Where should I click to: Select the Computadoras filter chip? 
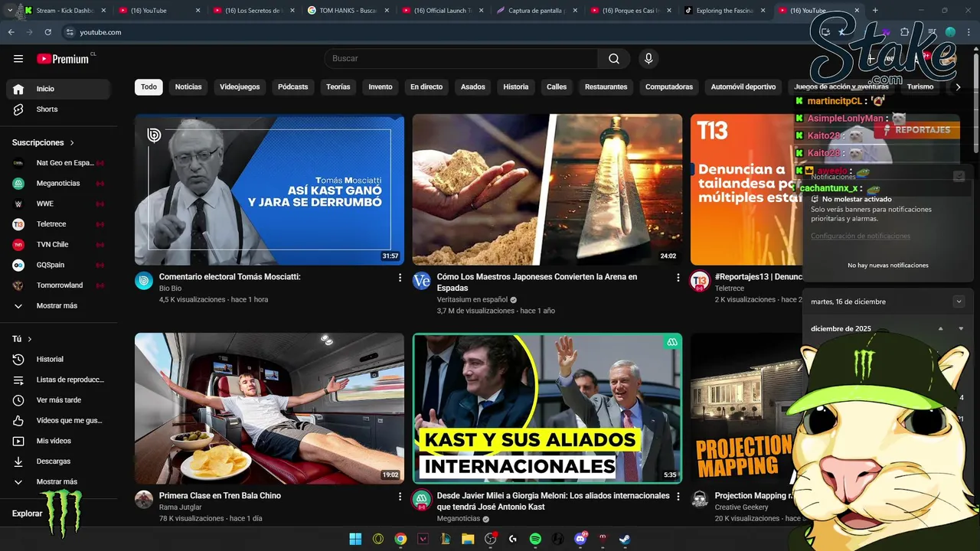pyautogui.click(x=669, y=87)
